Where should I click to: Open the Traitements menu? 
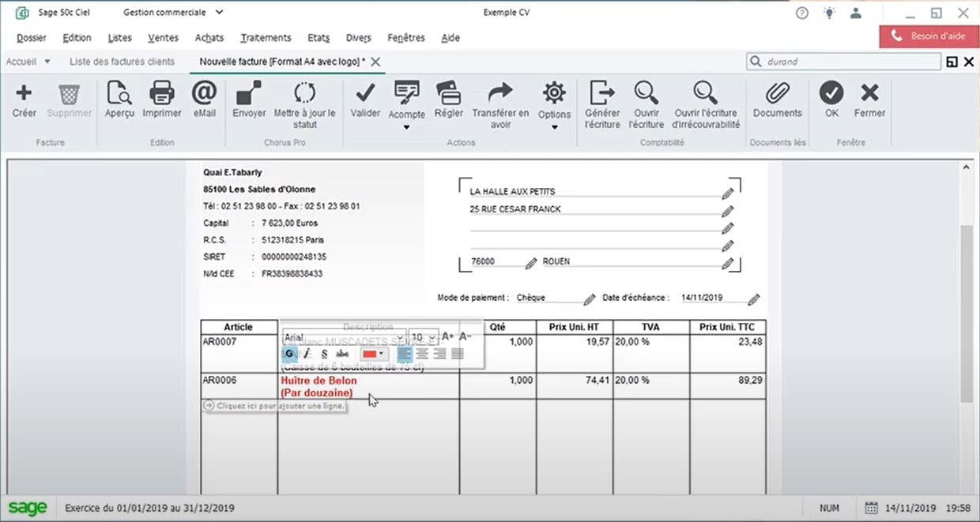click(x=266, y=38)
